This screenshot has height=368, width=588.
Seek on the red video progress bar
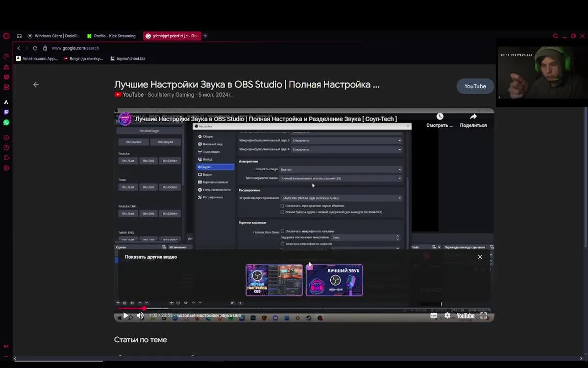(304, 308)
